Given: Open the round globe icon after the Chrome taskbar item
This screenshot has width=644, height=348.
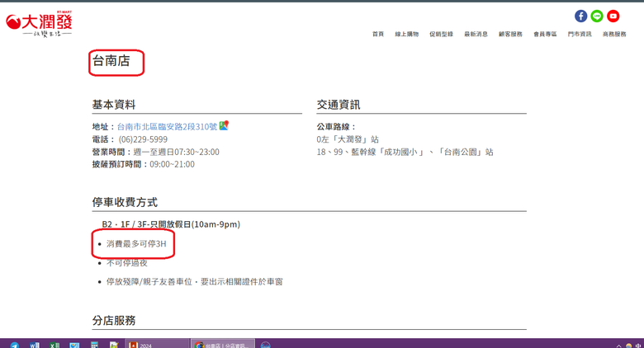Looking at the screenshot, I should click(266, 346).
